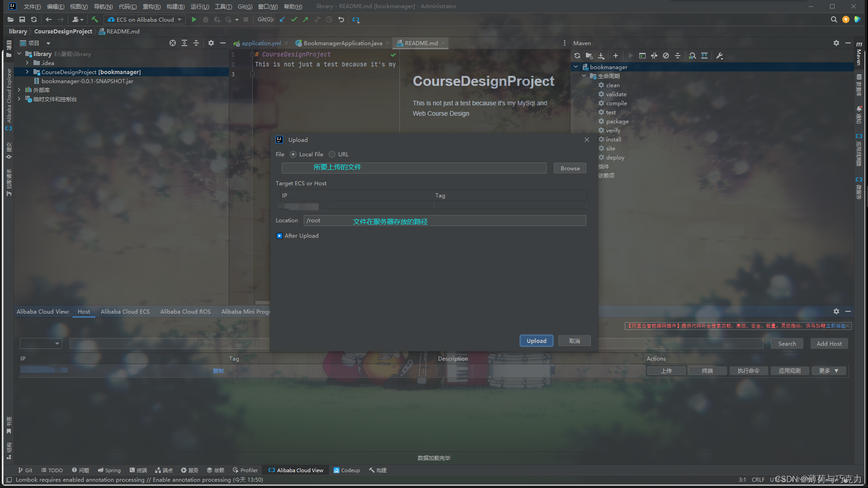Click the Search Everywhere magnifier icon
Viewport: 868px width, 488px height.
[x=834, y=19]
